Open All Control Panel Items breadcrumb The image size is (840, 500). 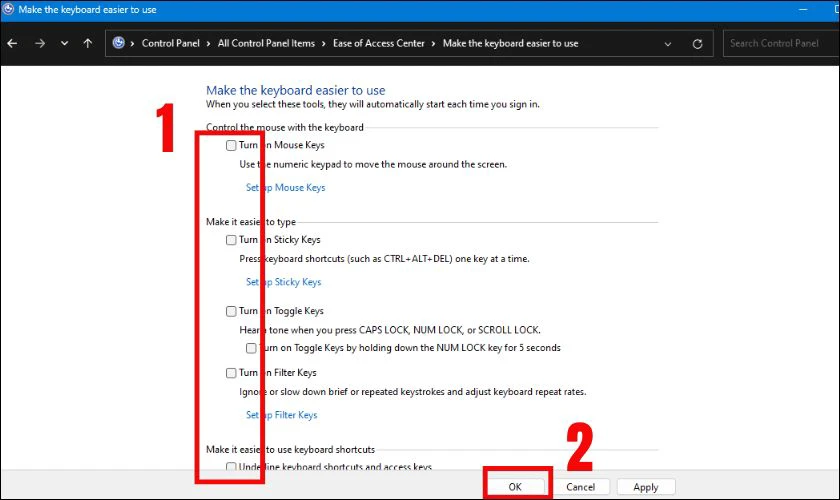[x=266, y=43]
